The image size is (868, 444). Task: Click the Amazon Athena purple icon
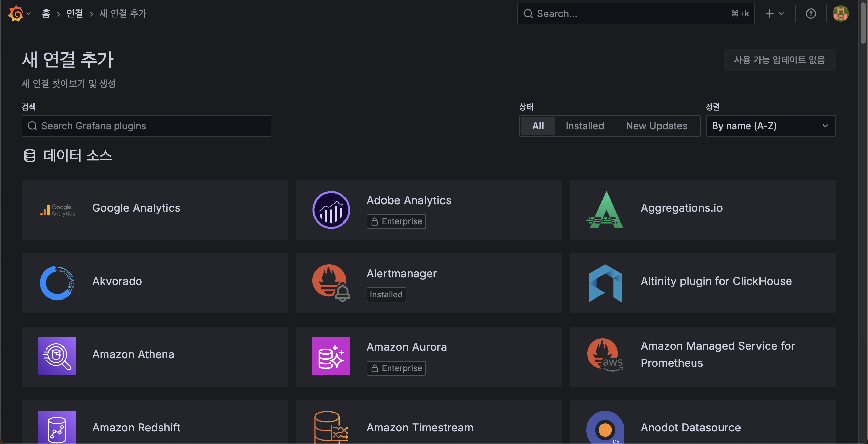pos(57,356)
